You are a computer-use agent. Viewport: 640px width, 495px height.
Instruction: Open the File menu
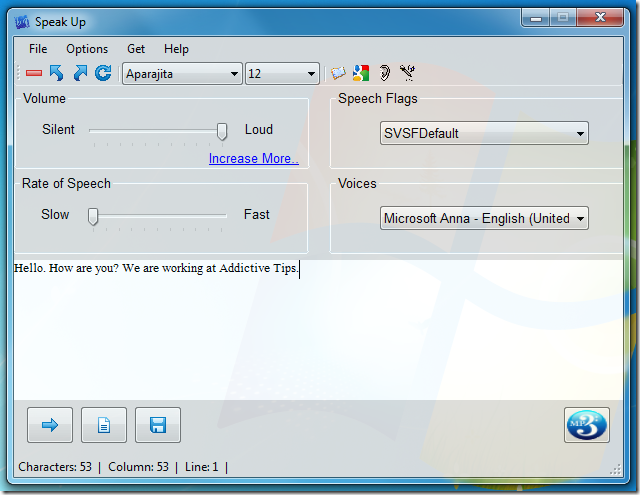click(x=38, y=49)
